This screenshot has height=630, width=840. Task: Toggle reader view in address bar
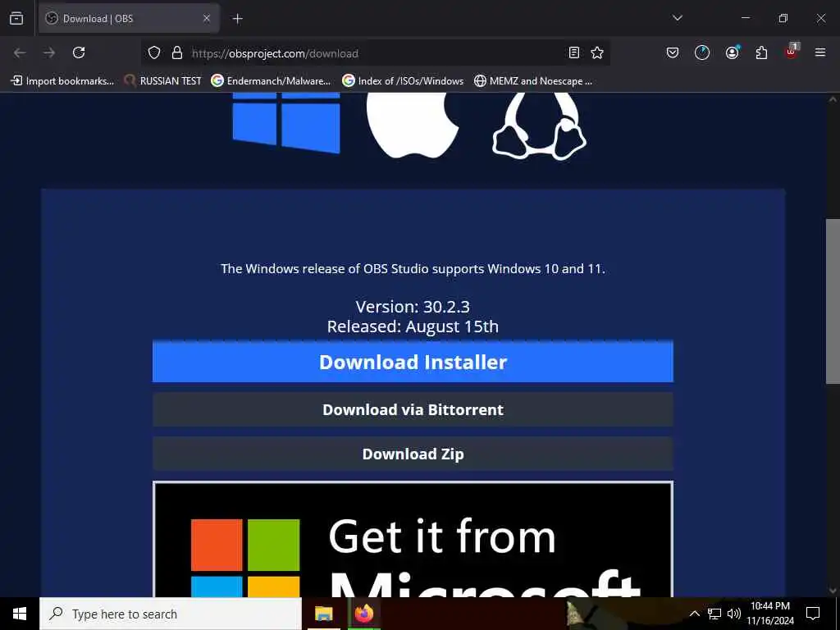coord(573,52)
